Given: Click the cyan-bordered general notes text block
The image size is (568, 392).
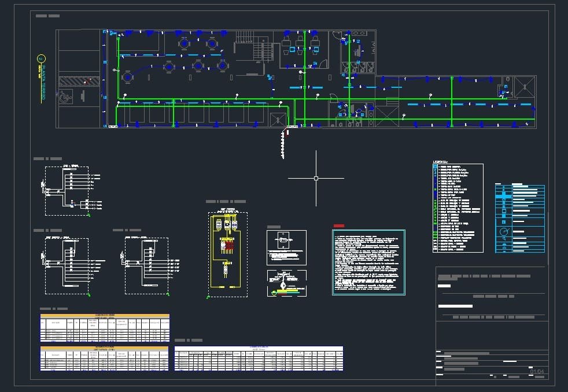Looking at the screenshot, I should tap(368, 262).
